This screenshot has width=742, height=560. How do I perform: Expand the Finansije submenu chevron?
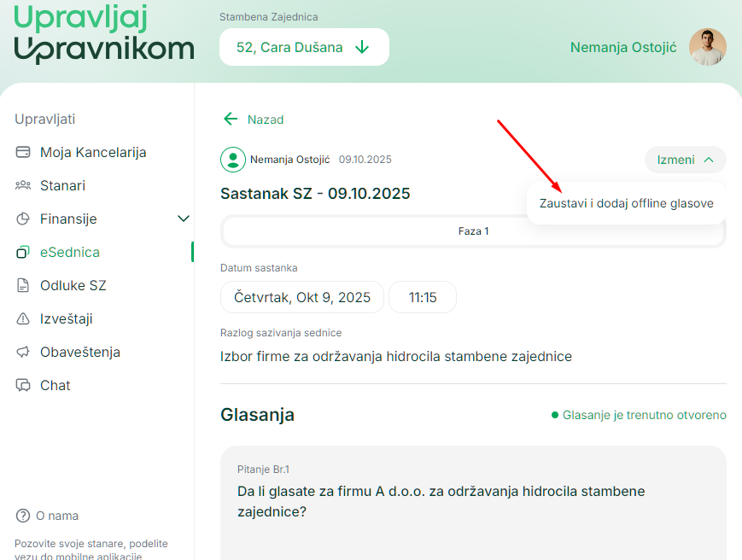point(183,219)
